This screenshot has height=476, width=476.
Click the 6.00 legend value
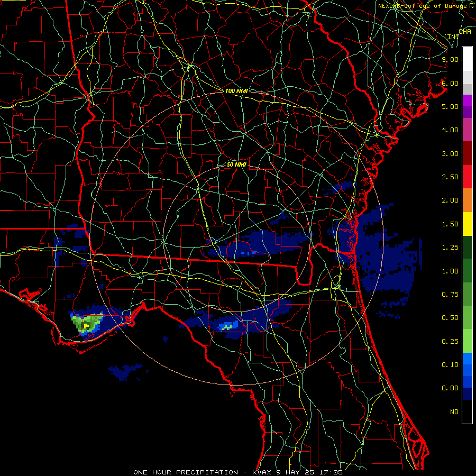(x=450, y=83)
